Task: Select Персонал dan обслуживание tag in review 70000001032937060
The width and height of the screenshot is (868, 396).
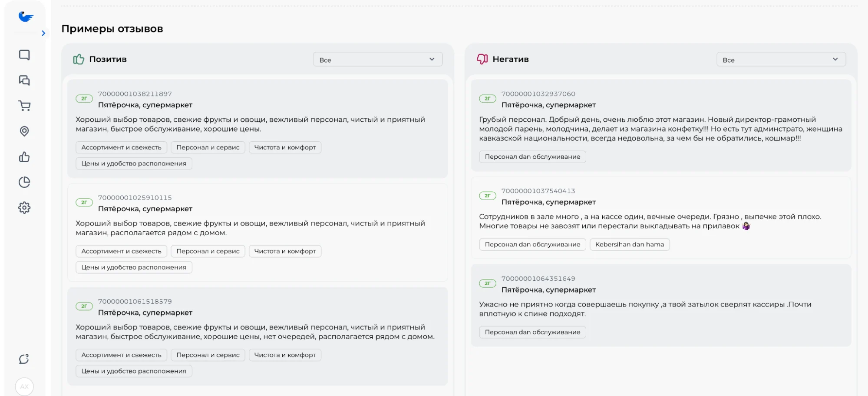Action: pyautogui.click(x=532, y=157)
